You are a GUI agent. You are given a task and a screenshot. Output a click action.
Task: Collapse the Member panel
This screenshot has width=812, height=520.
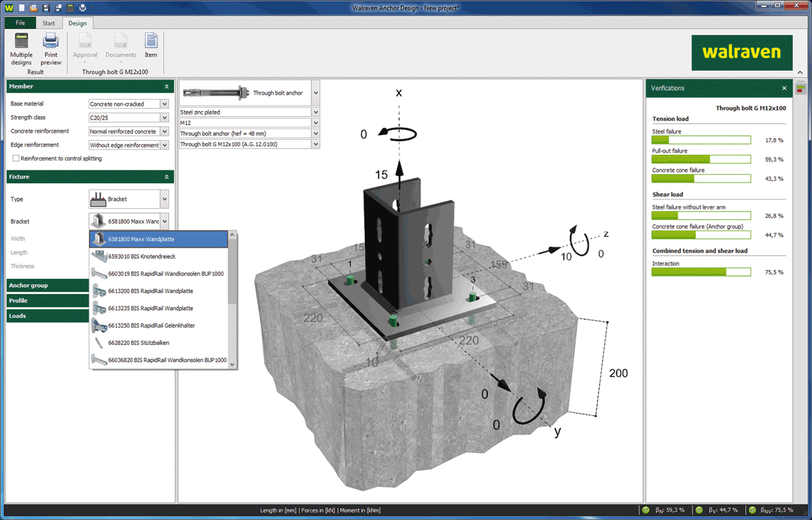(x=167, y=86)
